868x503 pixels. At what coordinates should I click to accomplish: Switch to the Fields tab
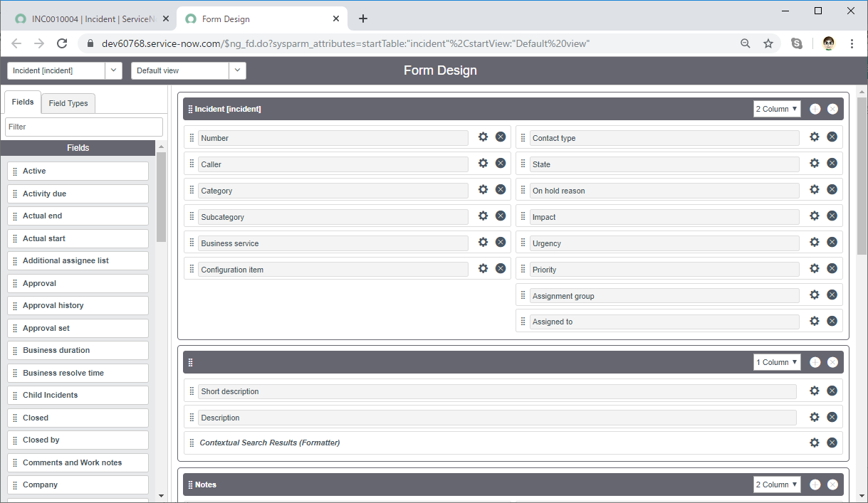click(23, 102)
